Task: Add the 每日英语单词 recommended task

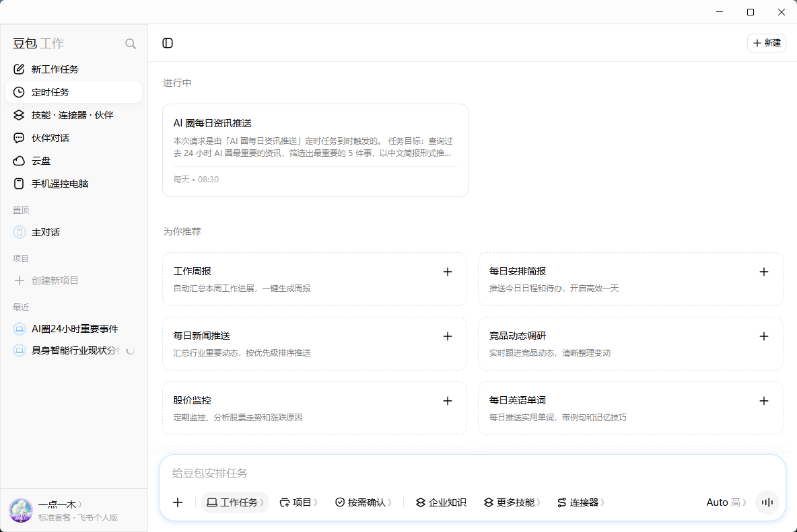Action: (x=763, y=401)
